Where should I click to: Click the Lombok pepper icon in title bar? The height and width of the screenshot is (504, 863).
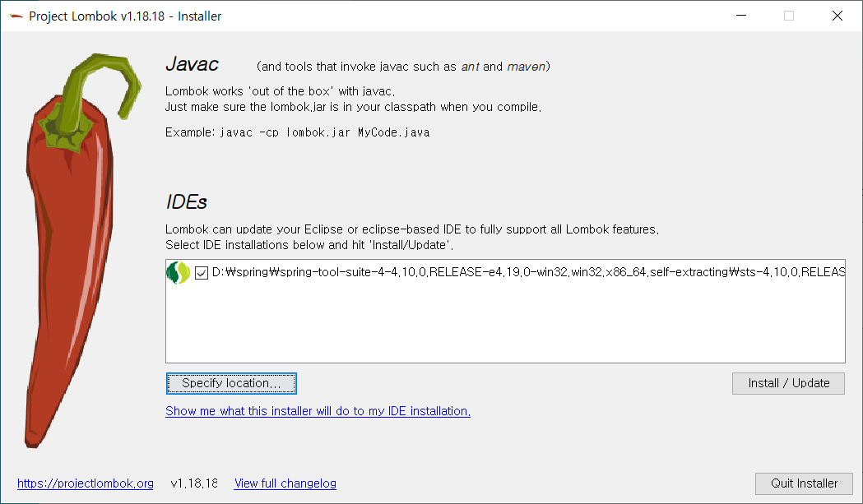tap(16, 16)
